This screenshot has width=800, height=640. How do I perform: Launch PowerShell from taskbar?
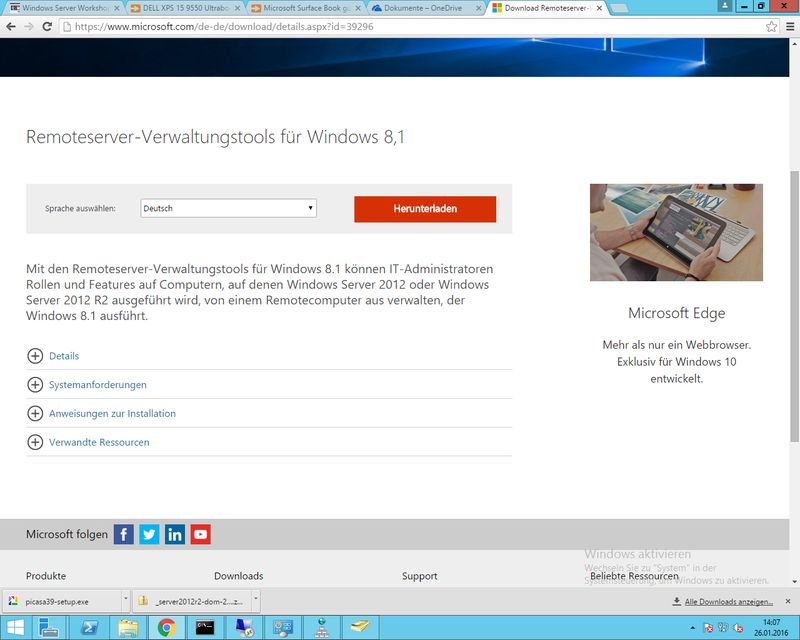(90, 627)
